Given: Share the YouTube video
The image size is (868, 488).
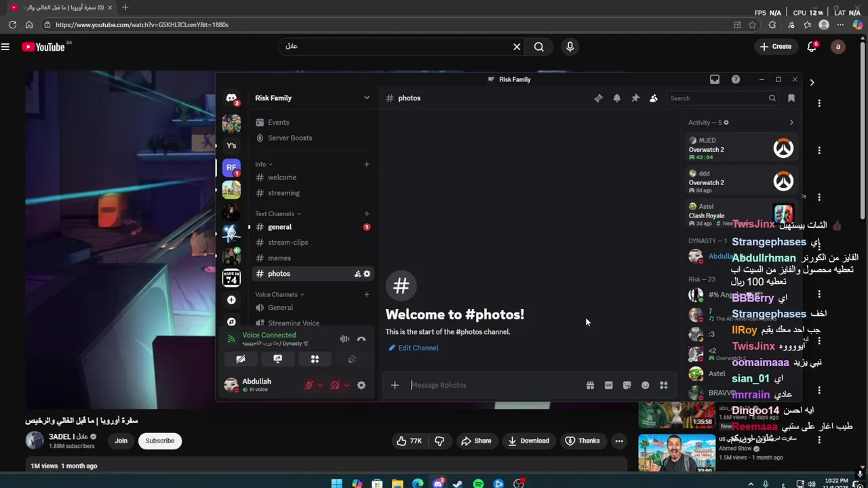Looking at the screenshot, I should pos(476,441).
